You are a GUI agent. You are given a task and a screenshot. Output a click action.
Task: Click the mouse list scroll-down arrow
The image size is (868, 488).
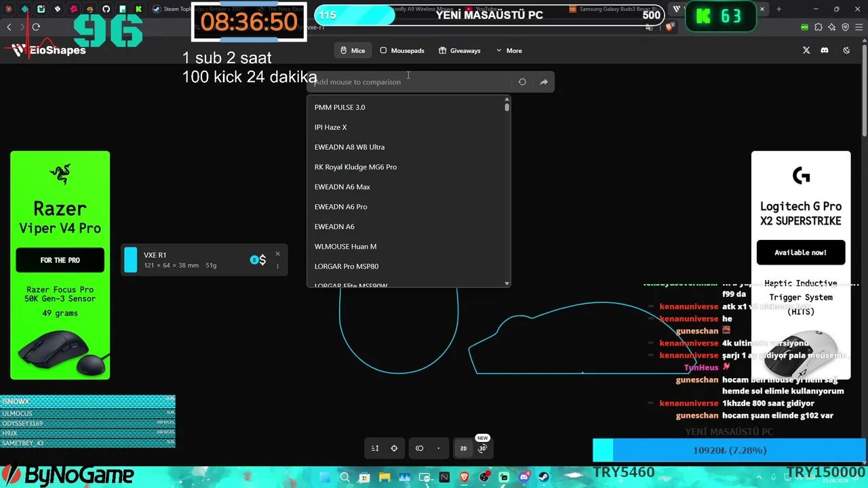click(507, 283)
